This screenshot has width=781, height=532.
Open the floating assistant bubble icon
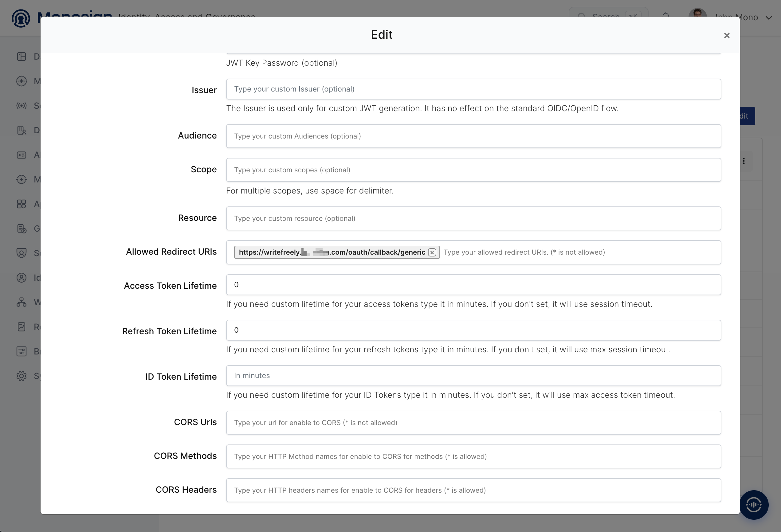coord(754,505)
